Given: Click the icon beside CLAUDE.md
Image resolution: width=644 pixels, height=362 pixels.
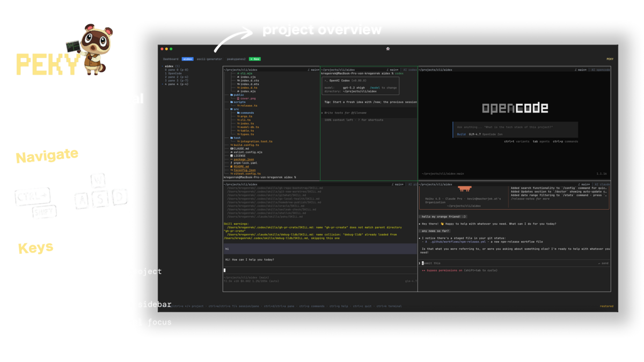Looking at the screenshot, I should (x=232, y=149).
